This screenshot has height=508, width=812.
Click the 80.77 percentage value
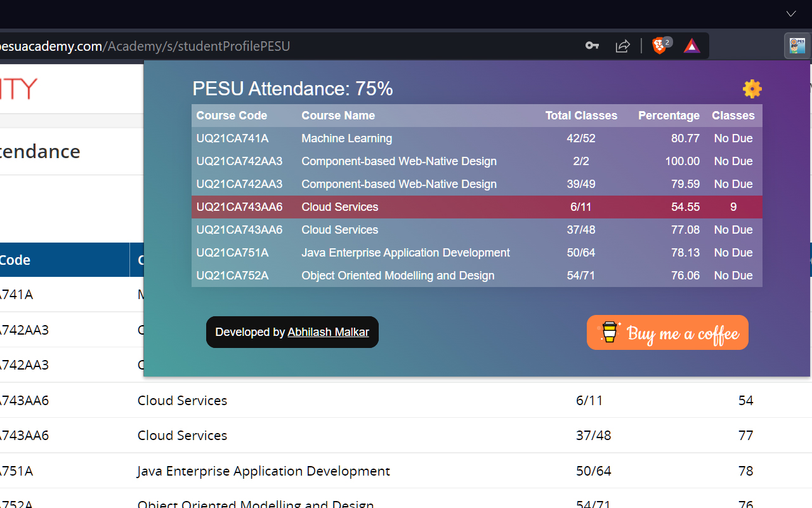click(685, 138)
